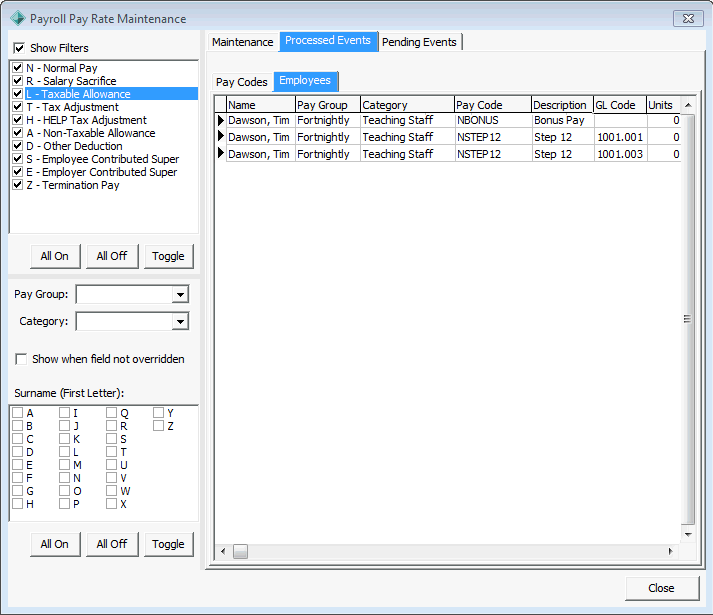This screenshot has height=615, width=713.
Task: Click the GL Code column header
Action: [620, 105]
